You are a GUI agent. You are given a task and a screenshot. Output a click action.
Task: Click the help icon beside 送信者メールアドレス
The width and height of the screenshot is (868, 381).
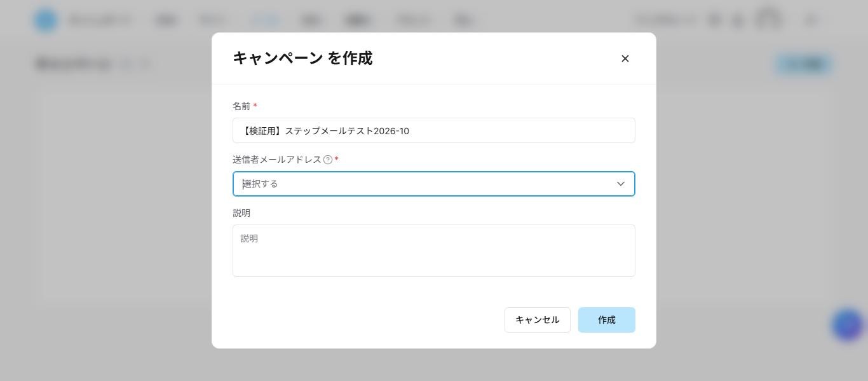pos(328,160)
